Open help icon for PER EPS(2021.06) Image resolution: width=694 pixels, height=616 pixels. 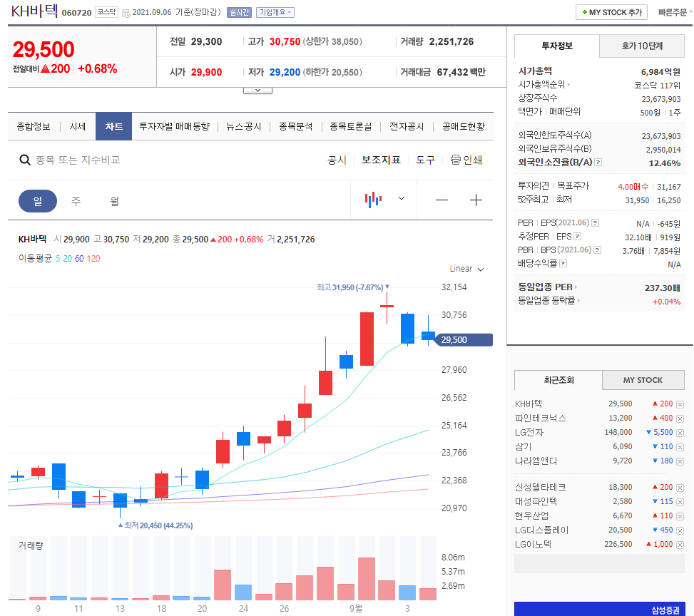click(x=596, y=223)
